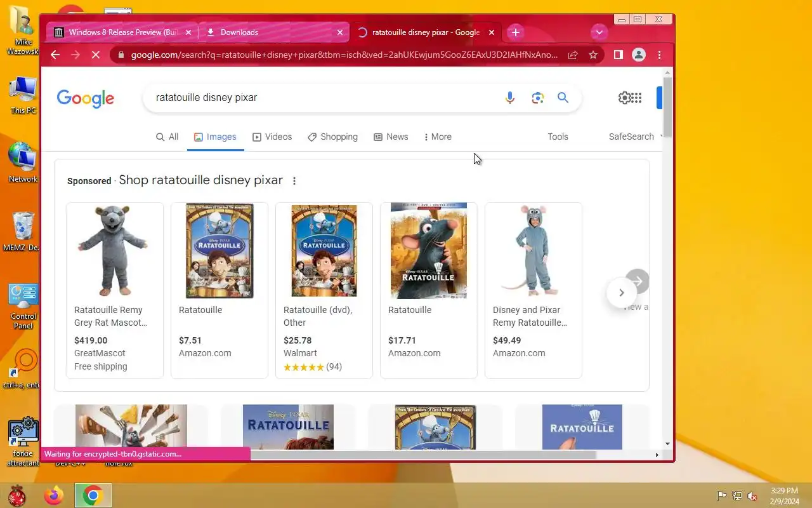Search by voice using the microphone icon

510,98
